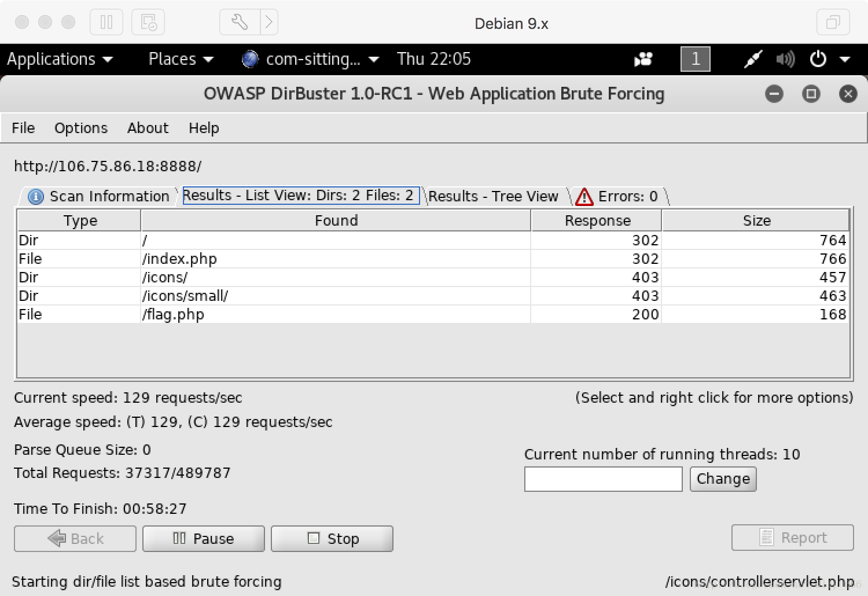Click the power icon in top panel

click(x=818, y=59)
